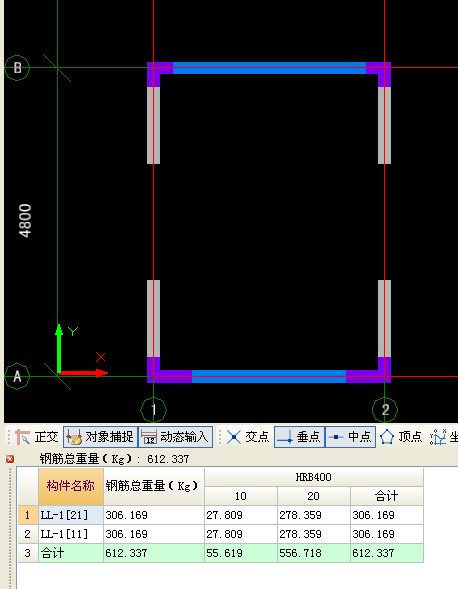Select row LL-1[11] name cell
The height and width of the screenshot is (589, 458).
coord(71,534)
